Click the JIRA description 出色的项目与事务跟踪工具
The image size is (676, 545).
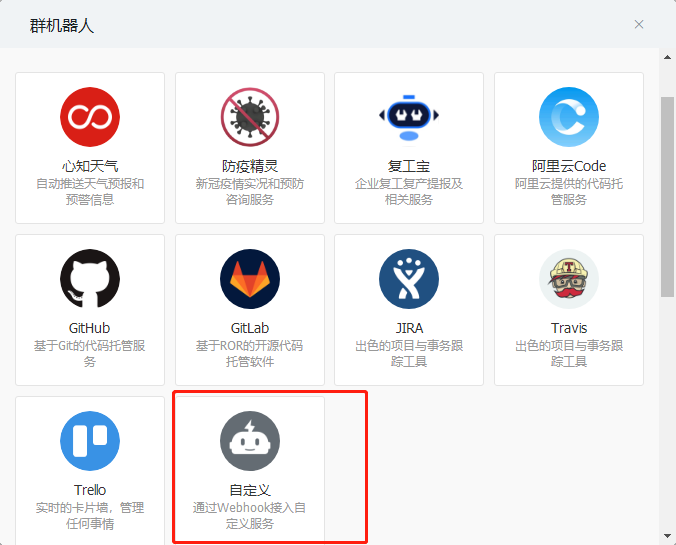point(409,354)
